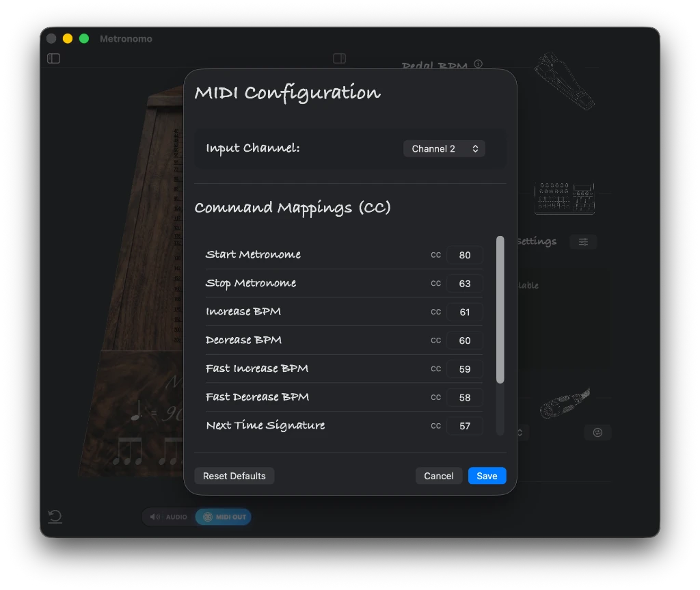
Task: Open the Input Channel dropdown
Action: click(444, 148)
